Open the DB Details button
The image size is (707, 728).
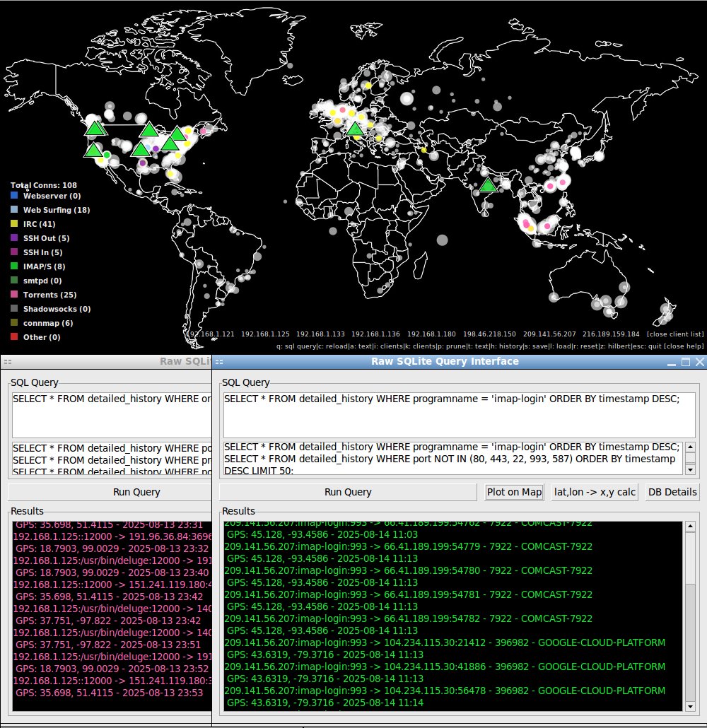[x=672, y=492]
